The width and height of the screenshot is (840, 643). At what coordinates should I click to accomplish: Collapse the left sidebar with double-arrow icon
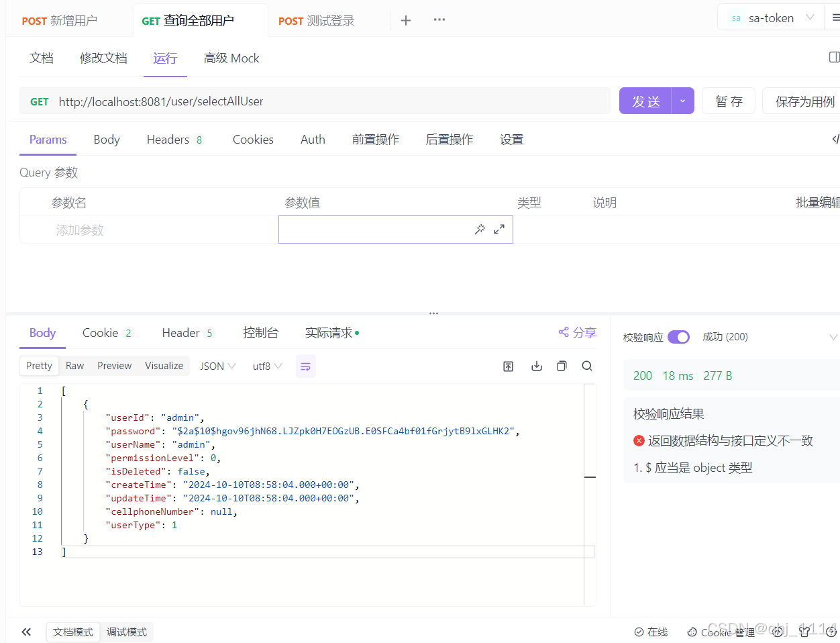tap(26, 632)
